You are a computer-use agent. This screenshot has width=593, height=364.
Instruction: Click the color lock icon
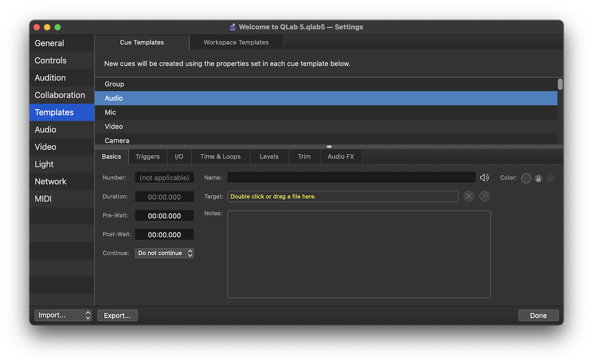[539, 179]
